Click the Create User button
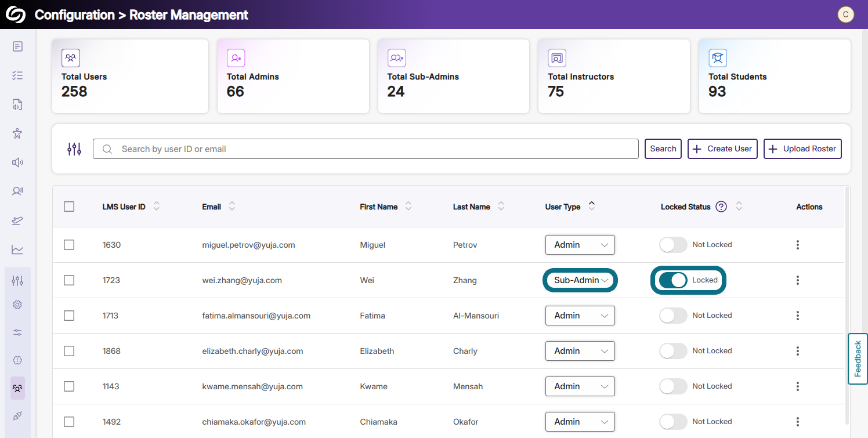The image size is (868, 438). click(722, 149)
